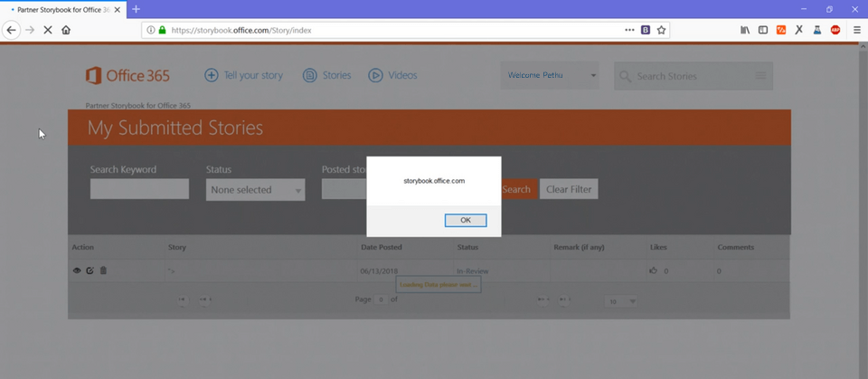The width and height of the screenshot is (868, 379).
Task: Go to last page of results
Action: pos(563,299)
